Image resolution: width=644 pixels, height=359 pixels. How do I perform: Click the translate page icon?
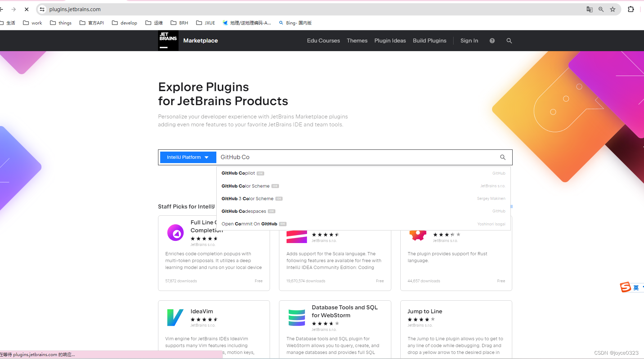pyautogui.click(x=589, y=9)
